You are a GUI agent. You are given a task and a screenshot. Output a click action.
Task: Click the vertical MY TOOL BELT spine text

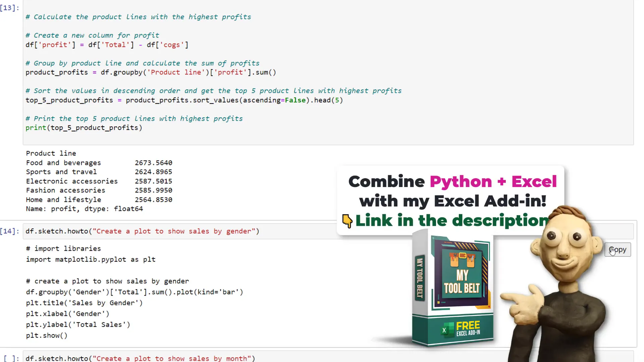(x=420, y=278)
